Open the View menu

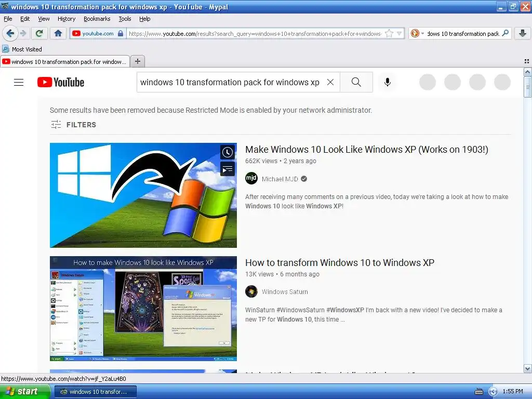(x=44, y=19)
